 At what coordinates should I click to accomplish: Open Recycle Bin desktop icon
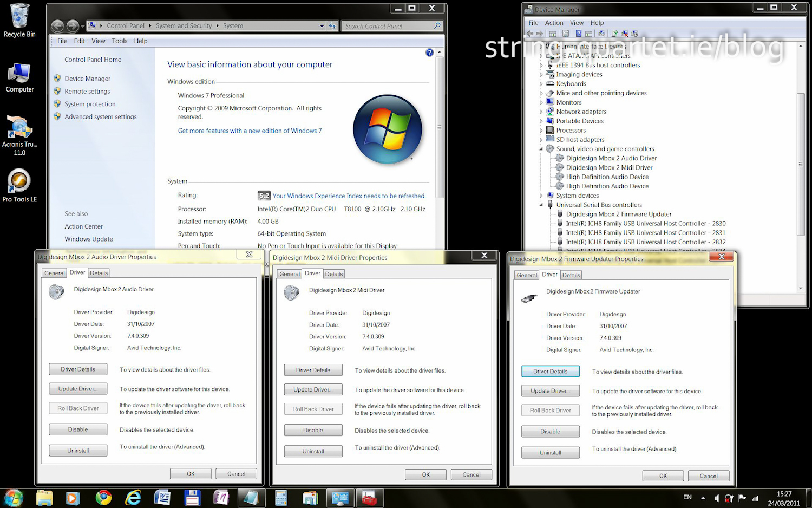click(x=19, y=21)
